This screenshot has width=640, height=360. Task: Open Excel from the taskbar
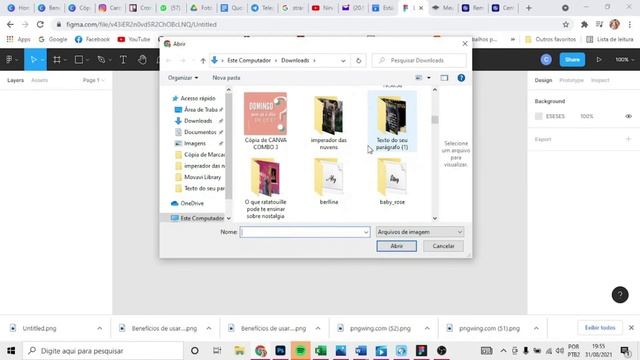coord(321,351)
